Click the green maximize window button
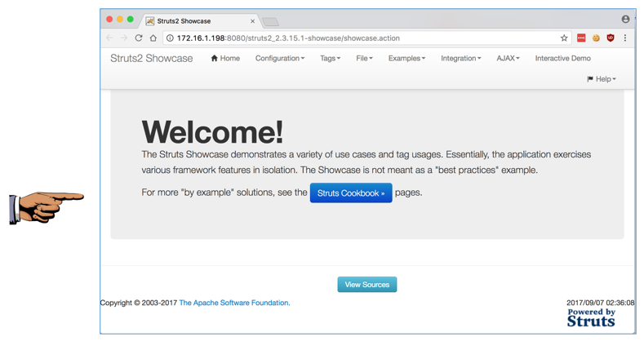 [x=131, y=19]
